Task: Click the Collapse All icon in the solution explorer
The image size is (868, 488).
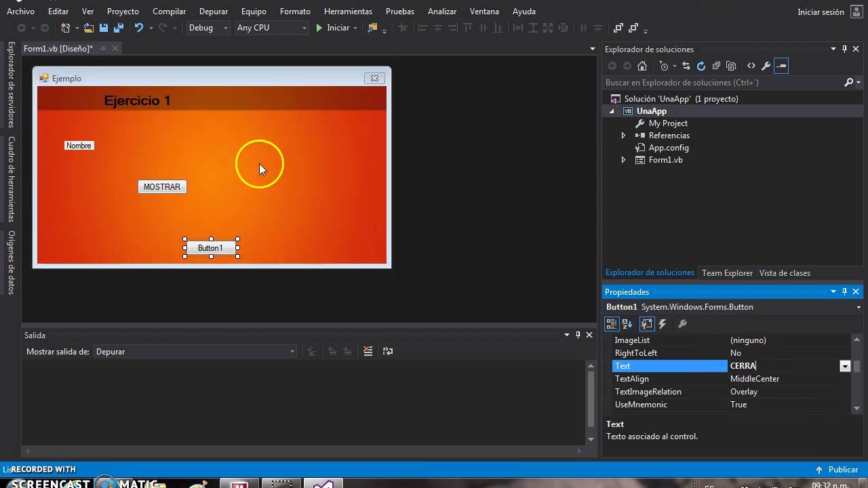Action: click(716, 66)
